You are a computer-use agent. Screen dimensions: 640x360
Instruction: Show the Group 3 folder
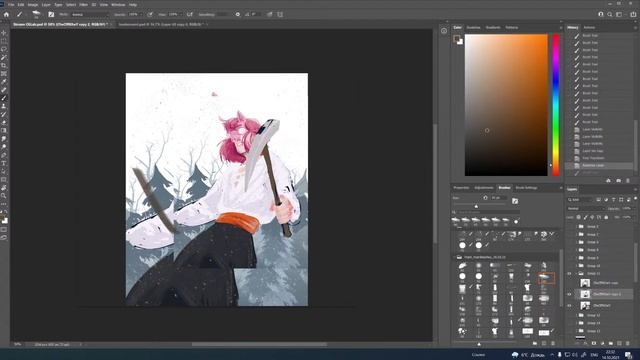point(569,227)
